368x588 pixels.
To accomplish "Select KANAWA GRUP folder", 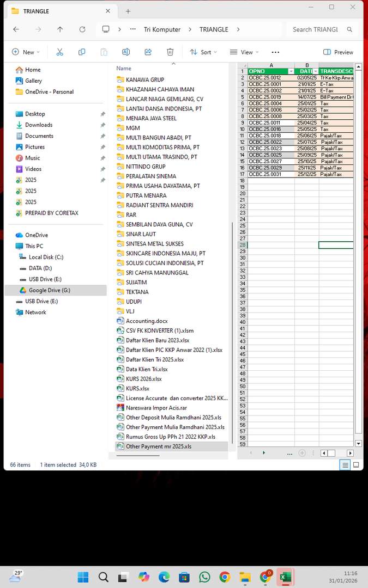I will pyautogui.click(x=145, y=79).
